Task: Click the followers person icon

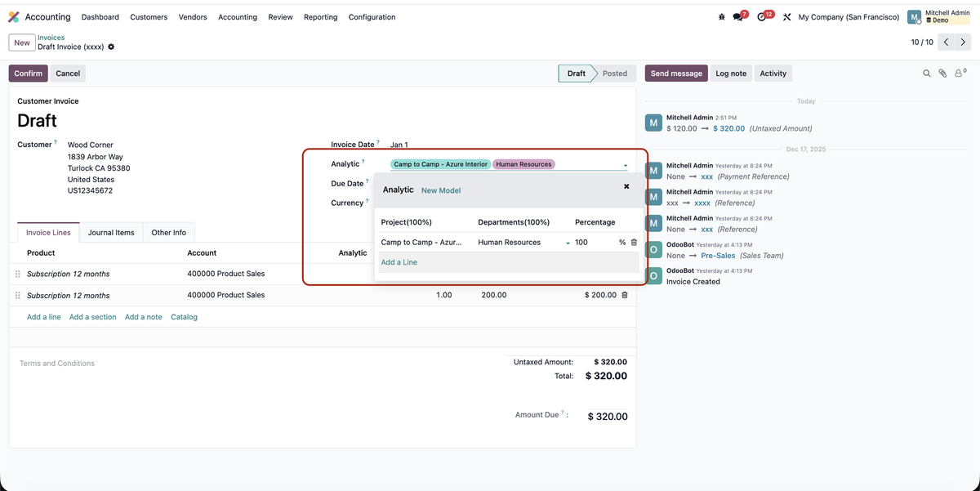Action: (960, 74)
